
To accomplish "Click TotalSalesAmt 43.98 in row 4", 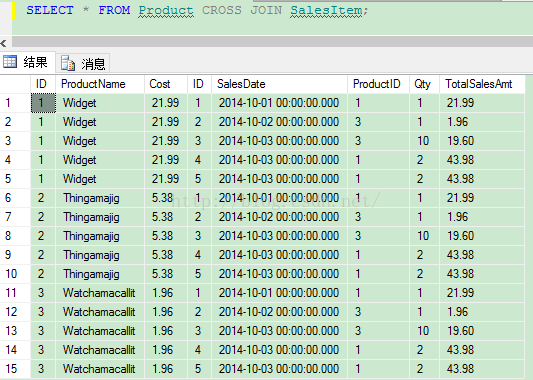I will tap(482, 160).
